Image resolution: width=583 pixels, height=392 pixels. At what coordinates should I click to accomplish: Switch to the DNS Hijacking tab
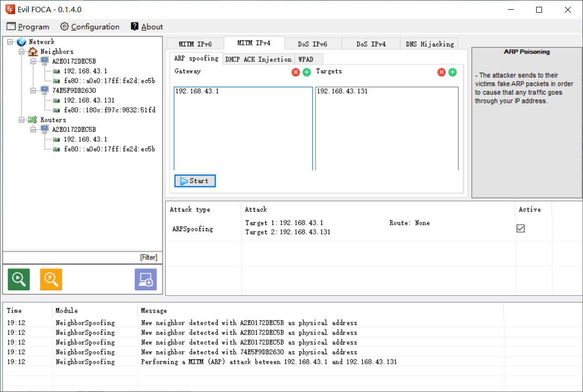(x=429, y=44)
